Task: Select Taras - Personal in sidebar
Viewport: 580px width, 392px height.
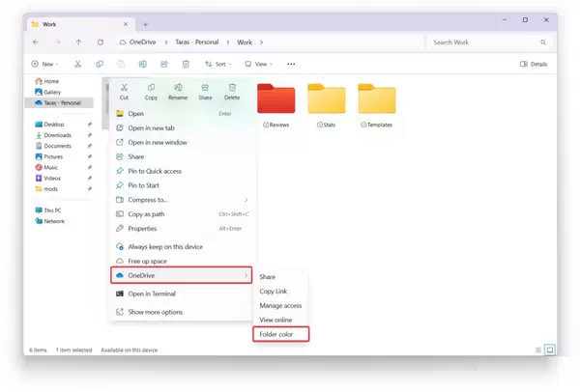Action: tap(58, 102)
